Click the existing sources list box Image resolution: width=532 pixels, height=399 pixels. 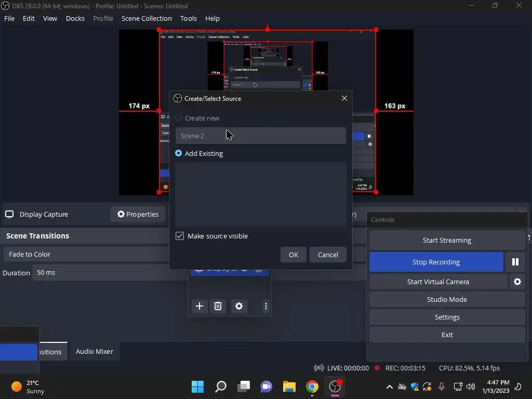click(x=261, y=194)
